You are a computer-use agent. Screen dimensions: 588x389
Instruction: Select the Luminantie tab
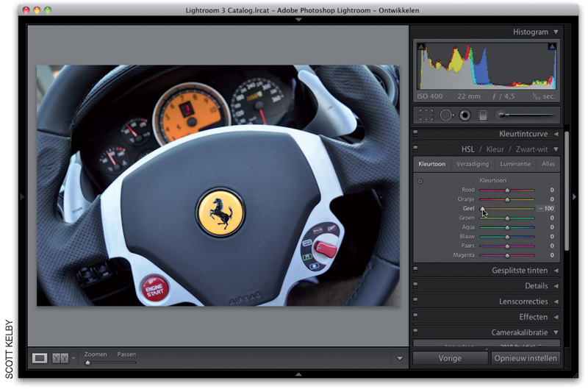[x=515, y=164]
